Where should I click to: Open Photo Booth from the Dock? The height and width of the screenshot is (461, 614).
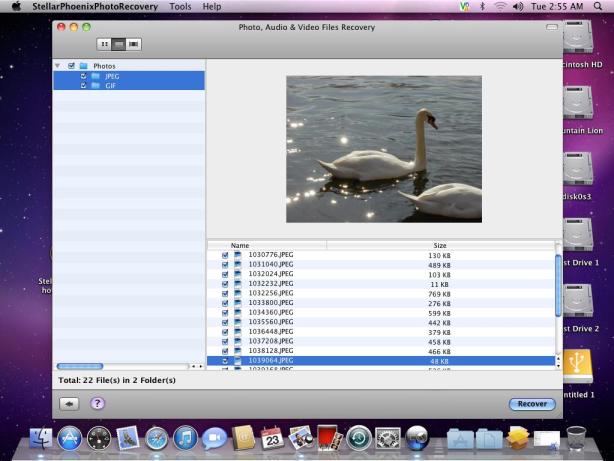coord(329,438)
